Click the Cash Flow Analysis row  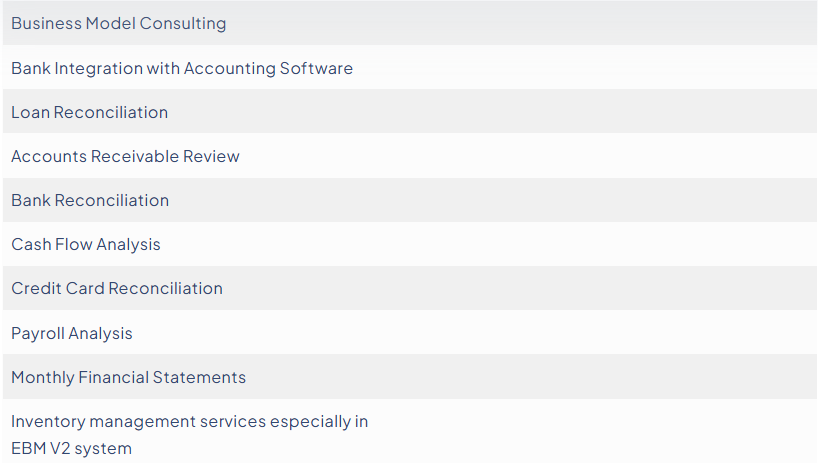pos(410,244)
